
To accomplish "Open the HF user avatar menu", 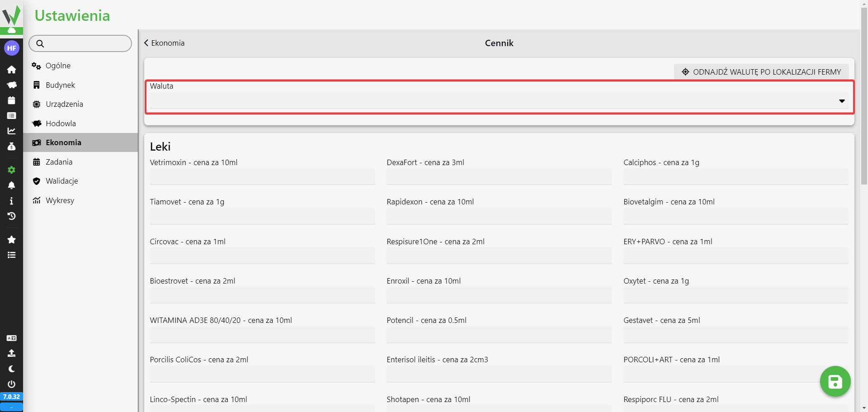I will 11,48.
